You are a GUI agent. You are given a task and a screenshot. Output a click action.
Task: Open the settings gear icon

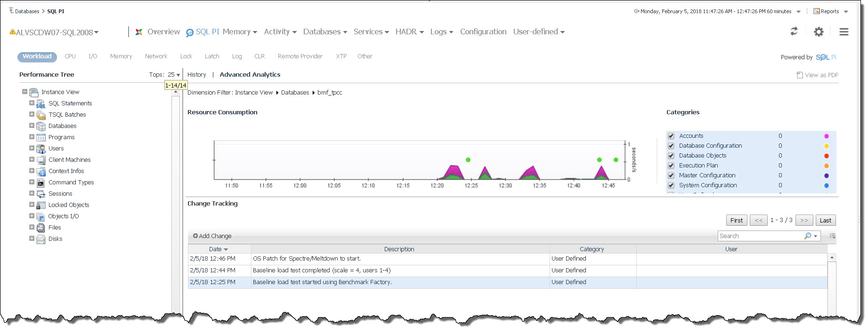click(x=819, y=32)
